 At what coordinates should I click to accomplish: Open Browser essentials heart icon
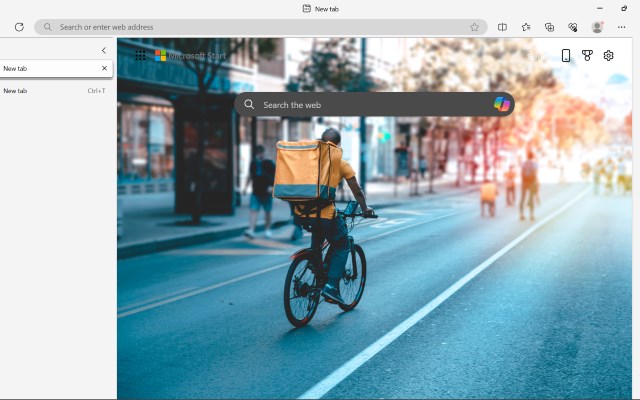573,27
